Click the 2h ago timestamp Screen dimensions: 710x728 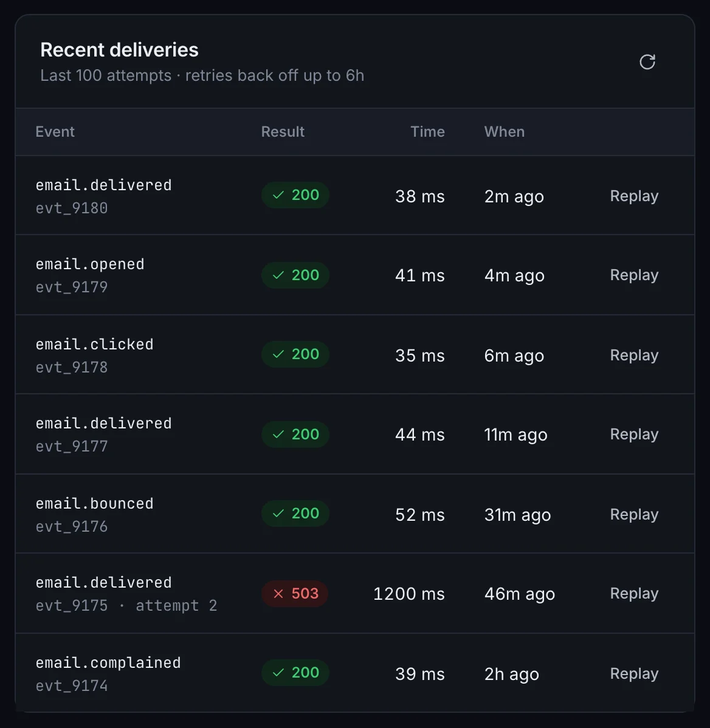pyautogui.click(x=512, y=675)
